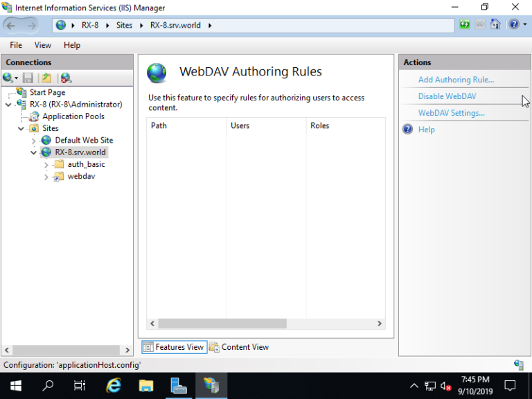Click rules list scroll right arrow
The image size is (532, 399).
[x=380, y=323]
